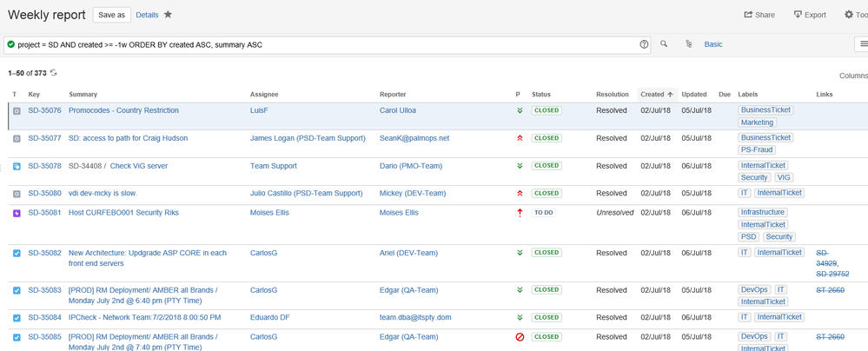Click high priority icon for SD-35077
The image size is (868, 351).
[x=520, y=138]
